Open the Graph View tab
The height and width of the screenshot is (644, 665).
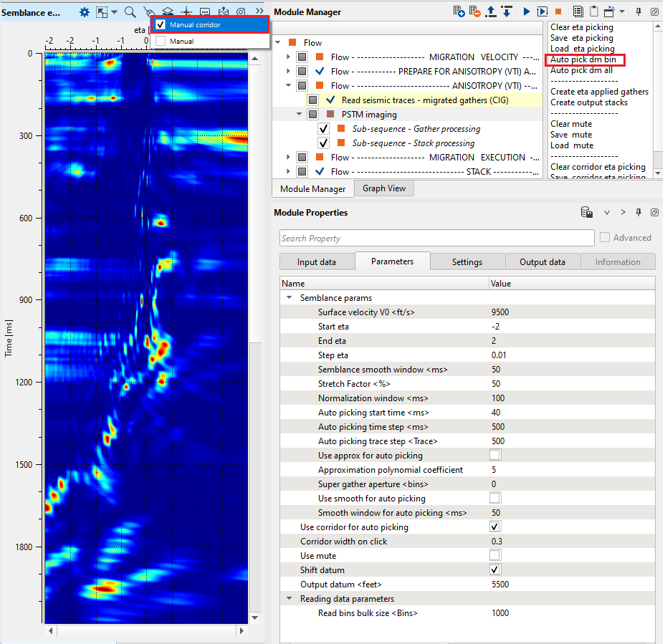383,188
